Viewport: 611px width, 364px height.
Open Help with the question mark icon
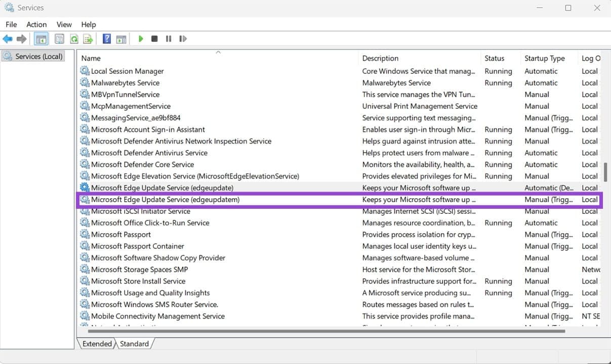[x=106, y=38]
